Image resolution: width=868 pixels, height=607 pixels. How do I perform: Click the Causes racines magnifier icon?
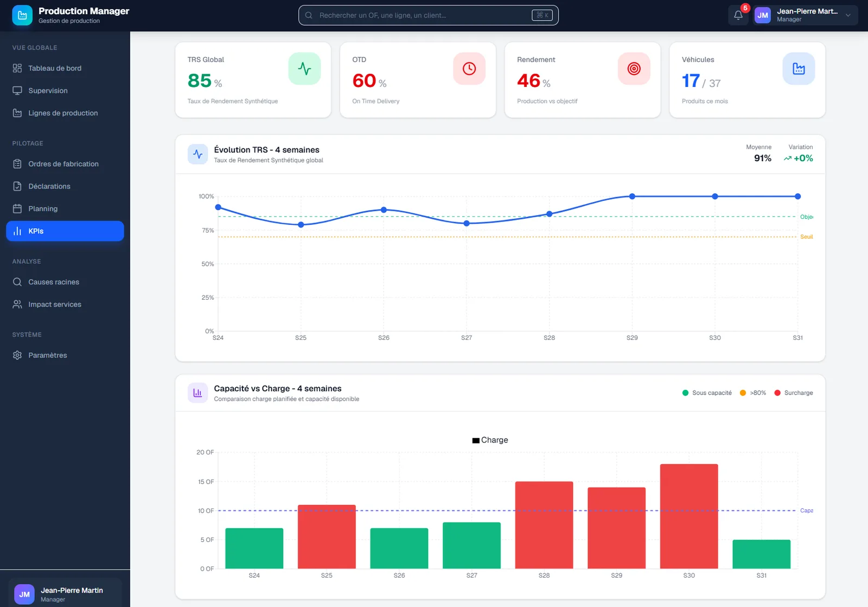[x=17, y=282]
